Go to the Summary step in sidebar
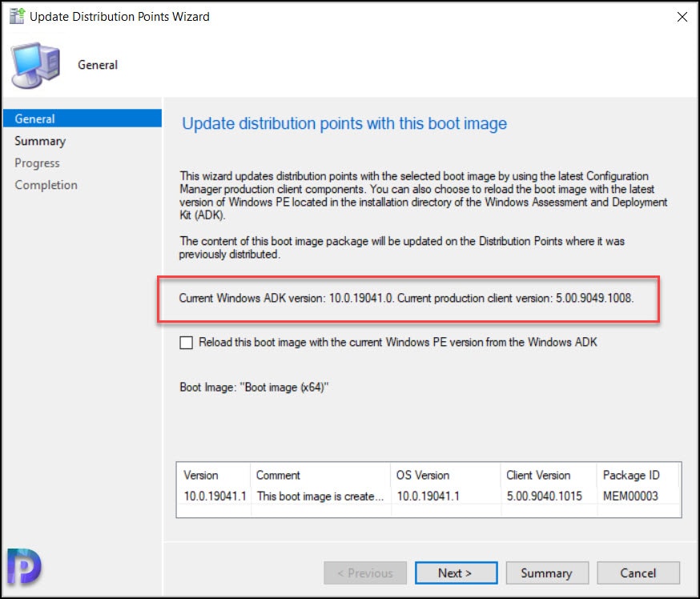The image size is (700, 599). (40, 141)
